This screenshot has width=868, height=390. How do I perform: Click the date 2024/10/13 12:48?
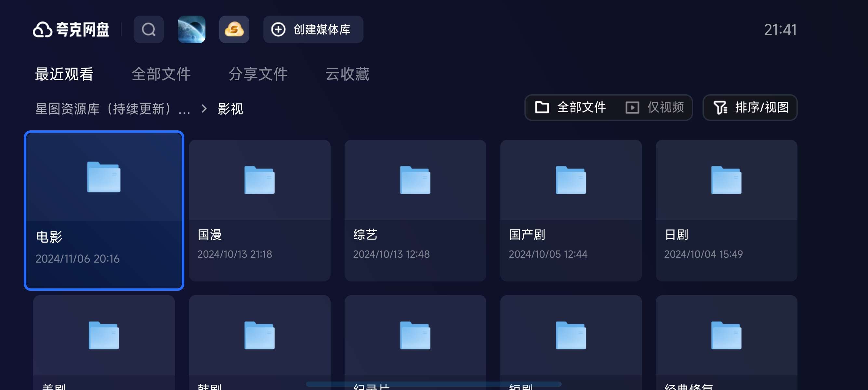(x=391, y=254)
